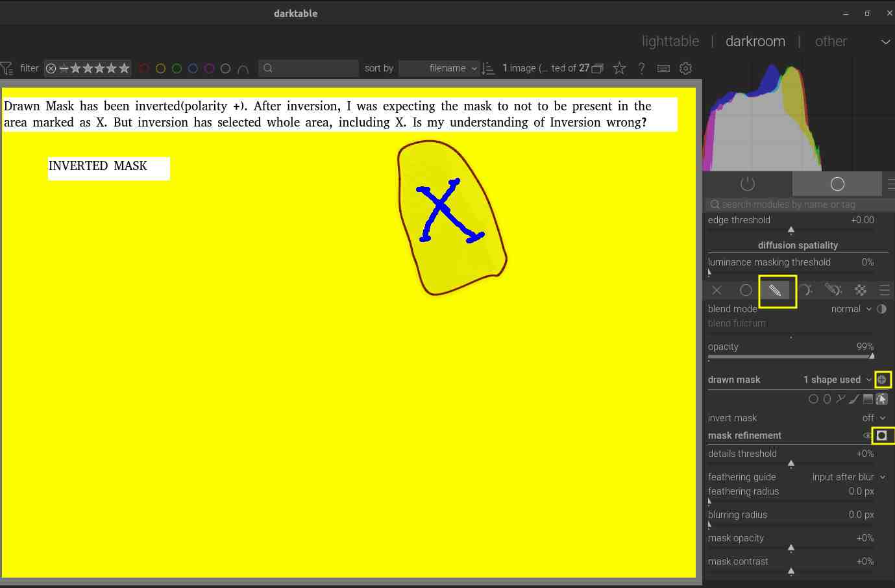Click the reject rating circled-x icon
Viewport: 895px width, 588px height.
click(x=51, y=68)
